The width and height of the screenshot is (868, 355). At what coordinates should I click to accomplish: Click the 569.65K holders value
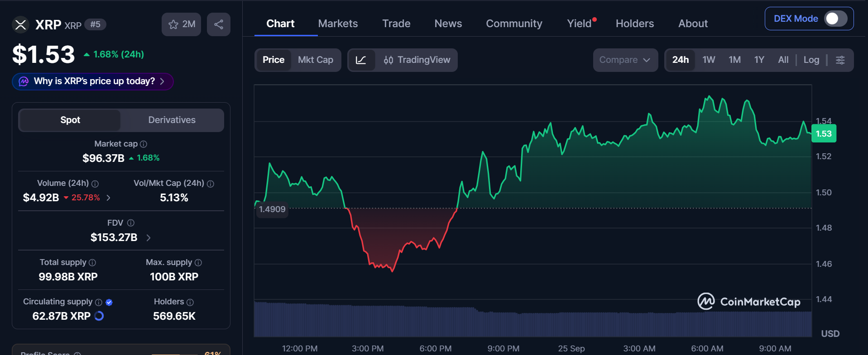tap(174, 316)
